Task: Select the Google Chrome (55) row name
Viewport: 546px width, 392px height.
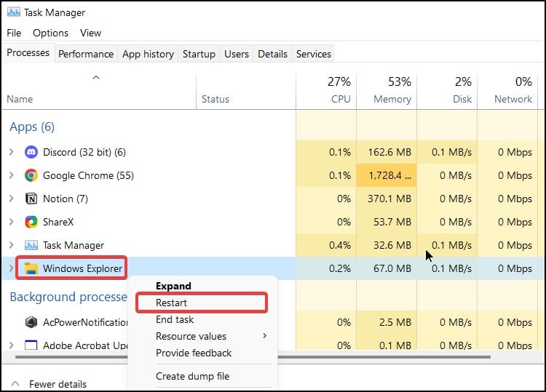Action: [88, 176]
